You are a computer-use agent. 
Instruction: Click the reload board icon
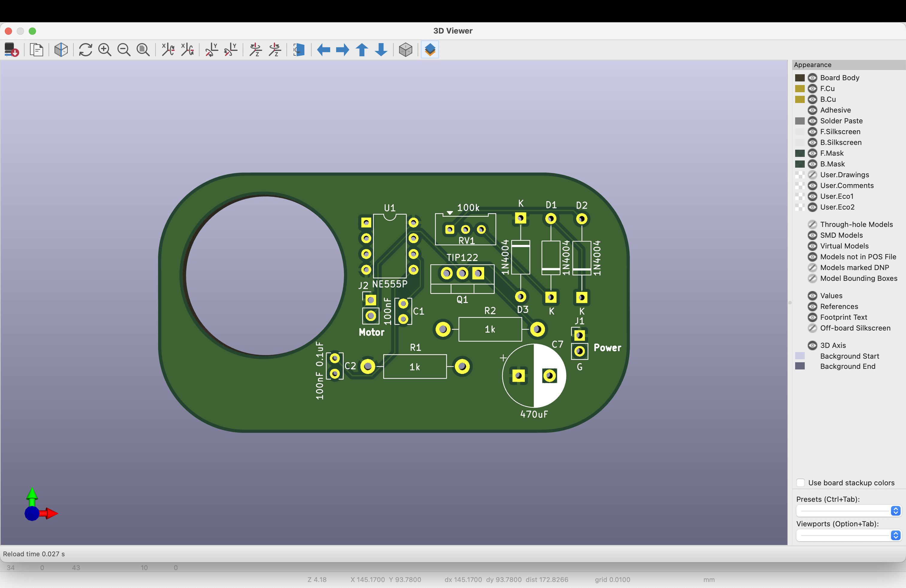click(11, 50)
